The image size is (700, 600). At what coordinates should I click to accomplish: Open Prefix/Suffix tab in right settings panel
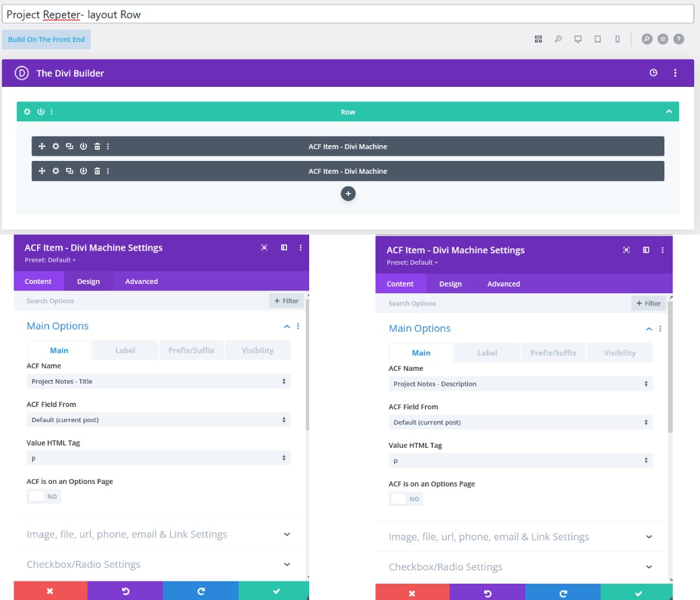pyautogui.click(x=553, y=353)
